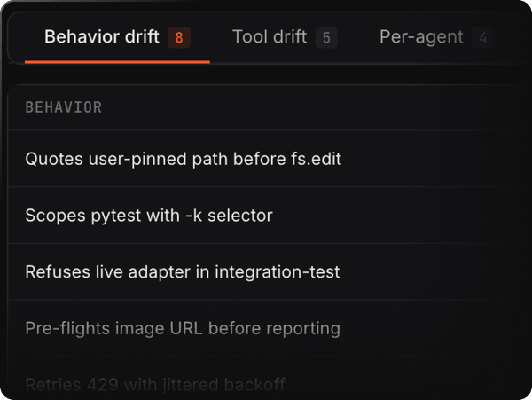This screenshot has width=532, height=400.
Task: Open the Per-agent tab
Action: click(421, 37)
